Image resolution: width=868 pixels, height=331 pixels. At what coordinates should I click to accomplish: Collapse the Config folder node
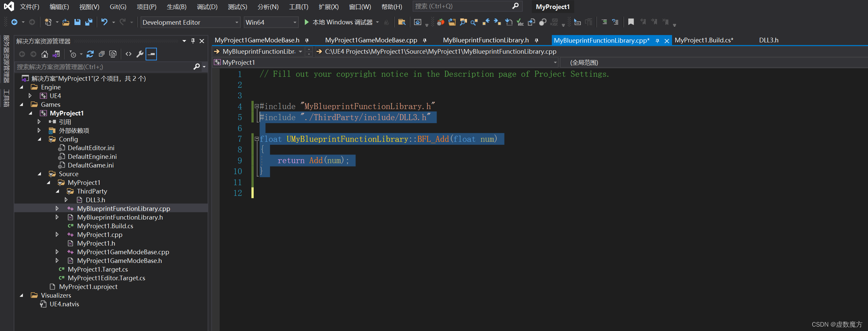[x=39, y=139]
